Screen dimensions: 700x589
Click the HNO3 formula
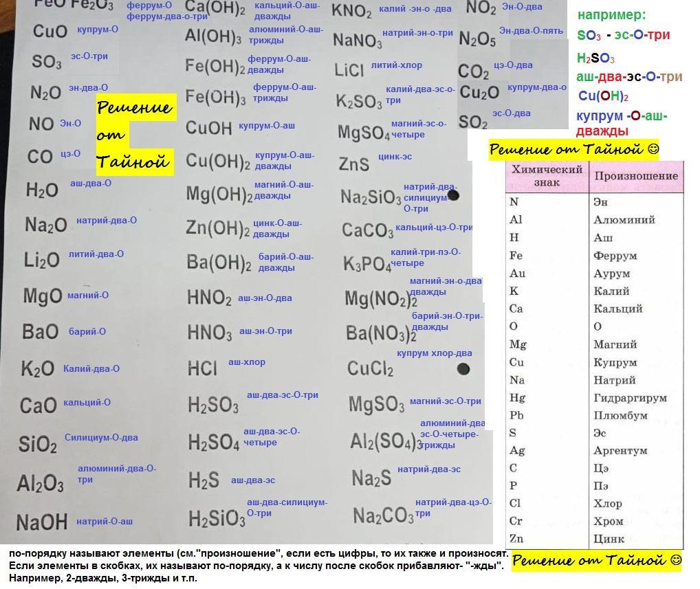210,333
